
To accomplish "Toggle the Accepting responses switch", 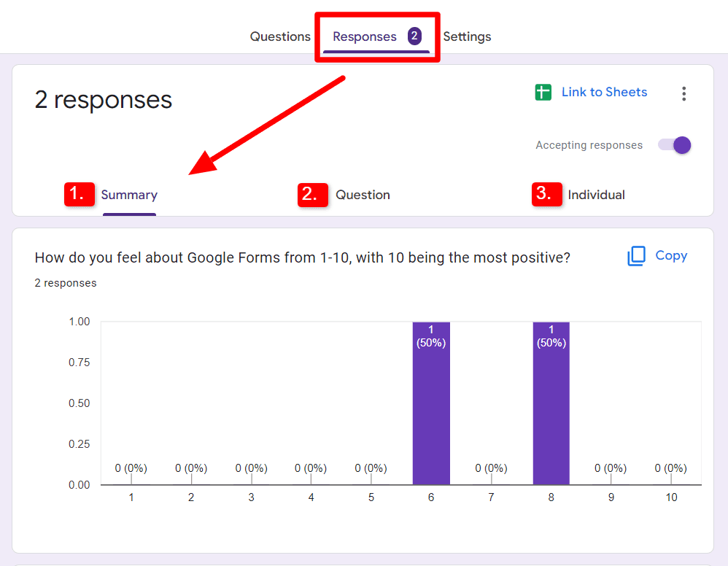I will point(674,145).
